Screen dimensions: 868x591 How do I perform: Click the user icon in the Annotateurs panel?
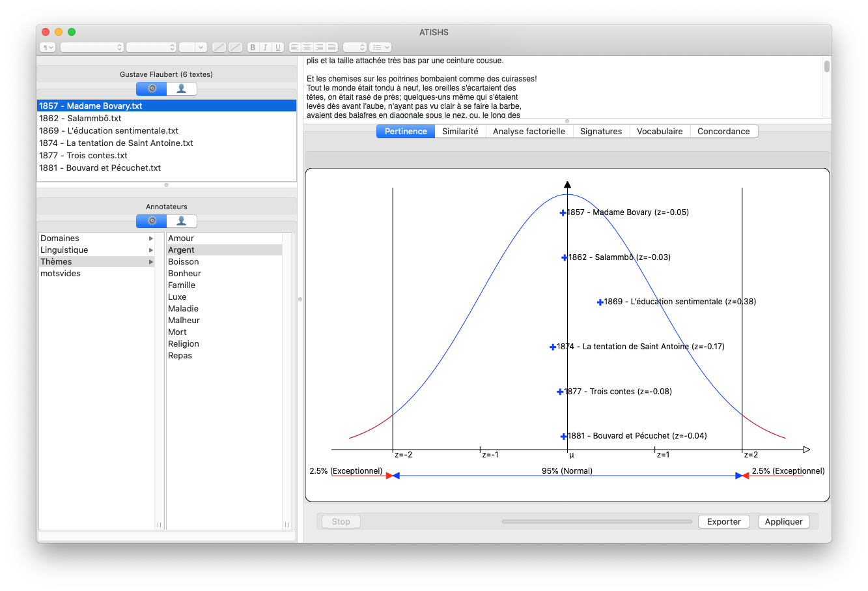[x=182, y=221]
